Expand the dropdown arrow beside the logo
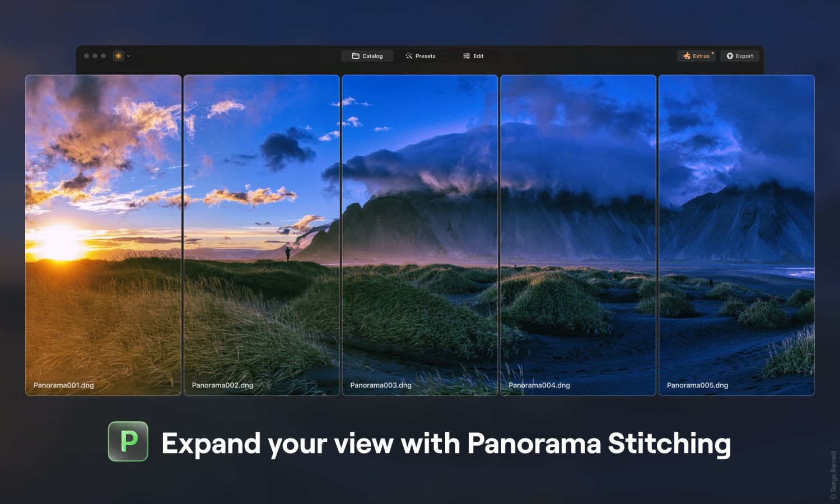 coord(129,56)
